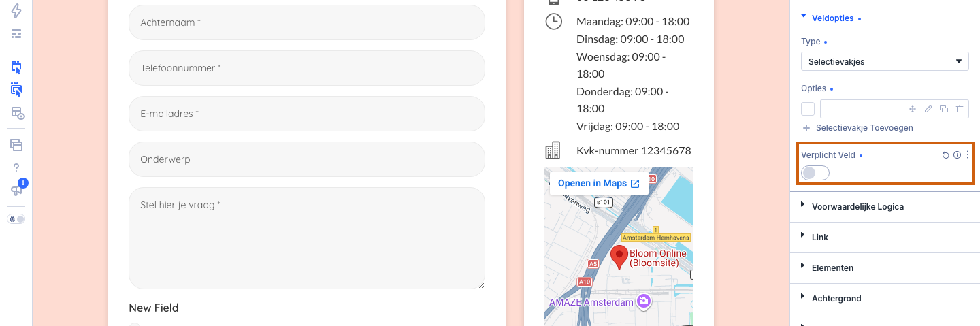Click the plus icon before Selectievakje Toevoegen
Image resolution: width=980 pixels, height=326 pixels.
coord(806,128)
